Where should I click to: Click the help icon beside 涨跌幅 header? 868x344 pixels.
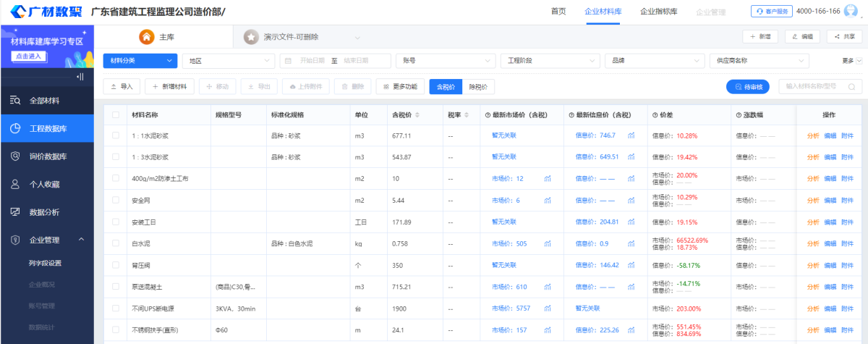click(x=737, y=115)
